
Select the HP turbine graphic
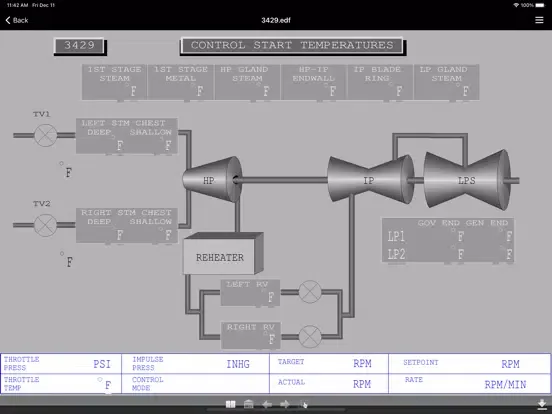tap(212, 180)
